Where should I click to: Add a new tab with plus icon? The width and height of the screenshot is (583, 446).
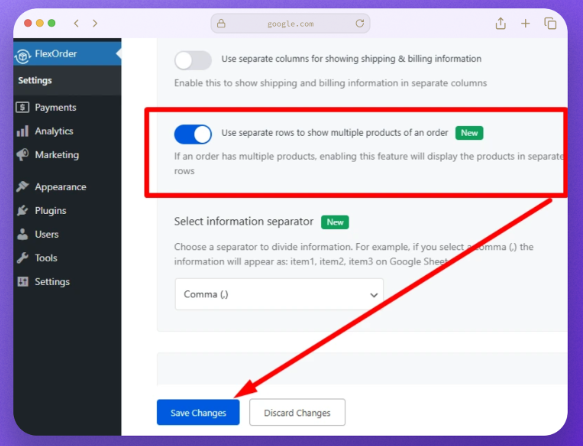tap(525, 24)
